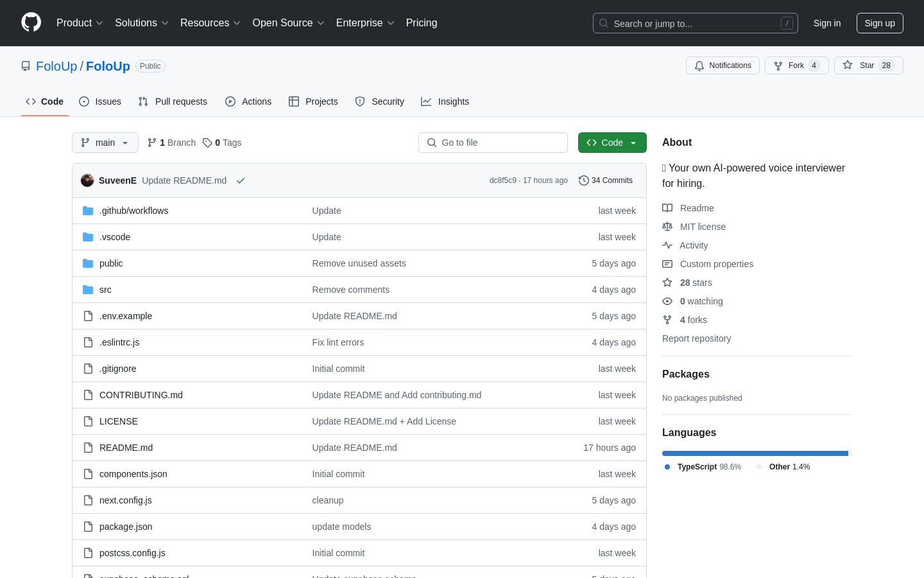The height and width of the screenshot is (578, 924).
Task: Expand the Resources menu
Action: pyautogui.click(x=210, y=23)
